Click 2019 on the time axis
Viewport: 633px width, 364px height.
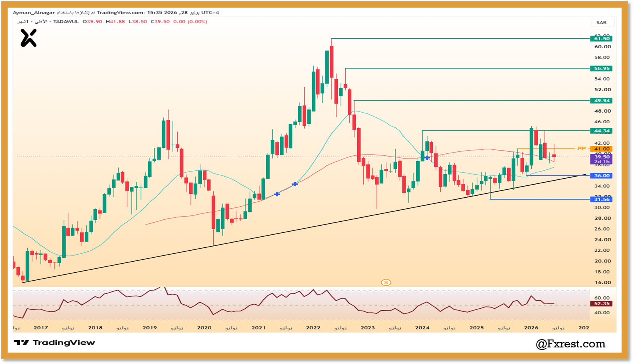click(x=150, y=328)
